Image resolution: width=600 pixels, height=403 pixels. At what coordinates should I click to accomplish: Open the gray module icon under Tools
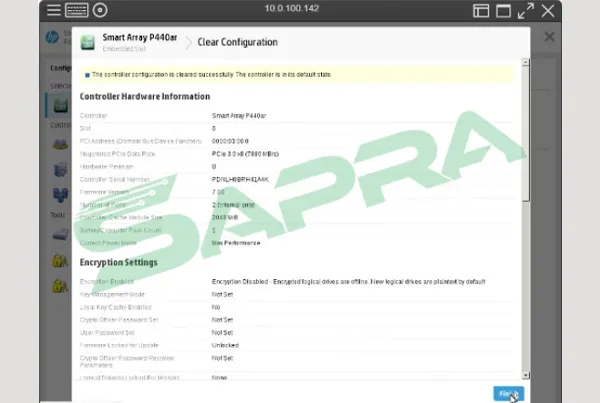[61, 234]
